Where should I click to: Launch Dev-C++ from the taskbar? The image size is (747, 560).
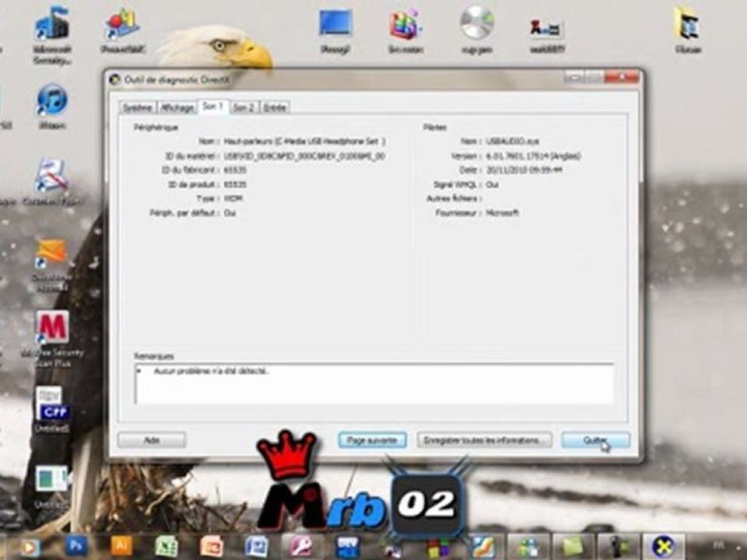pyautogui.click(x=347, y=546)
